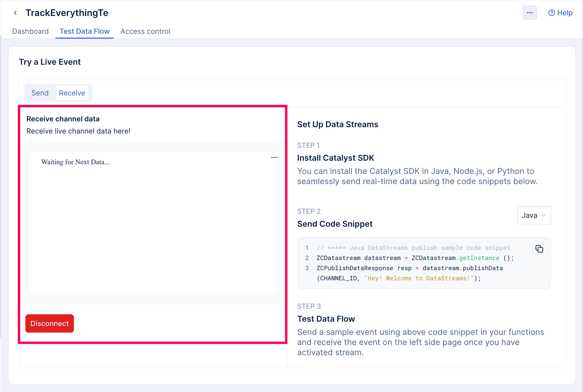Click the 'Test Data Flow' step 3 title
This screenshot has height=392, width=583.
pos(326,319)
